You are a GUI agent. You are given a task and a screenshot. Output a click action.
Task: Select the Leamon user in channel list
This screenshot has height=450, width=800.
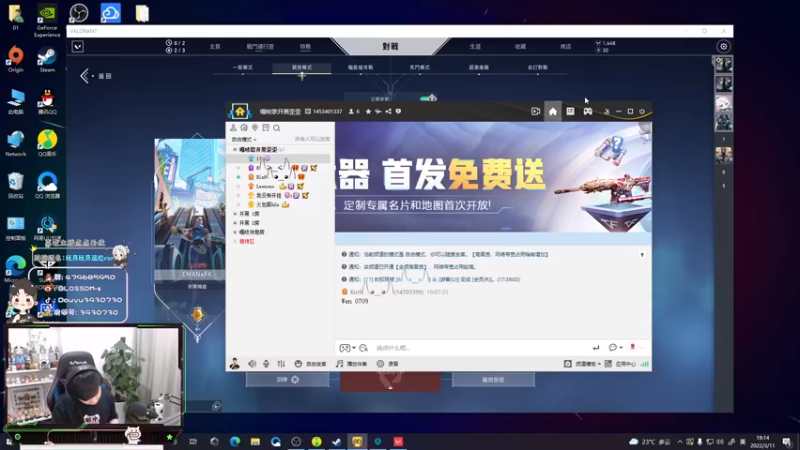265,186
